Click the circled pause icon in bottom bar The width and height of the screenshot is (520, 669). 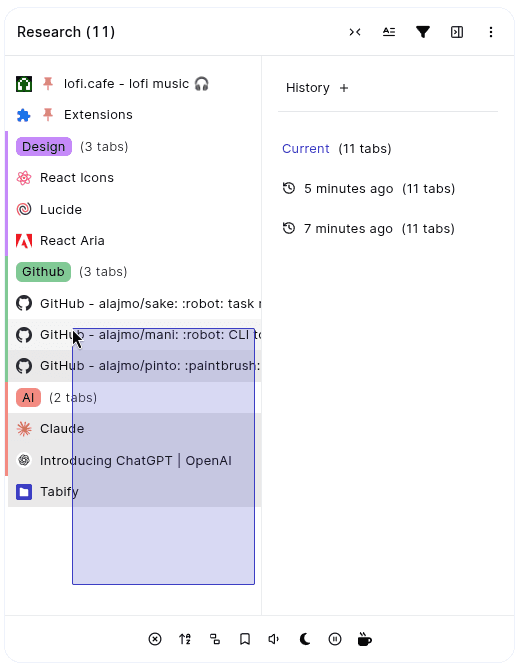pyautogui.click(x=335, y=639)
